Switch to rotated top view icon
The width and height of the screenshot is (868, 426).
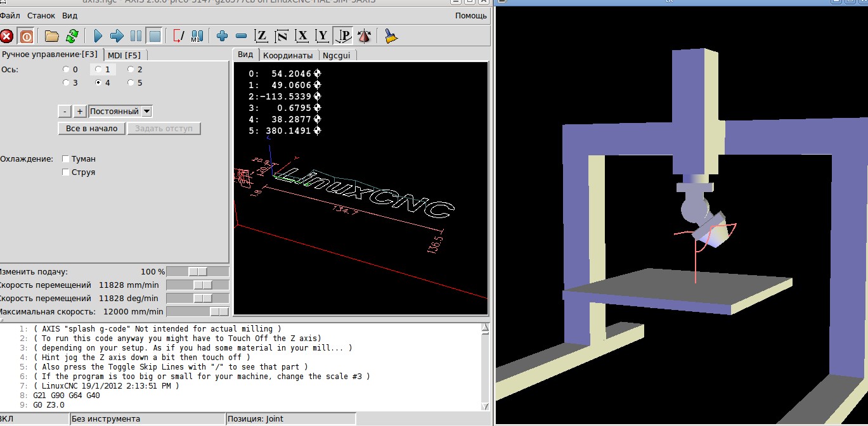pyautogui.click(x=282, y=35)
